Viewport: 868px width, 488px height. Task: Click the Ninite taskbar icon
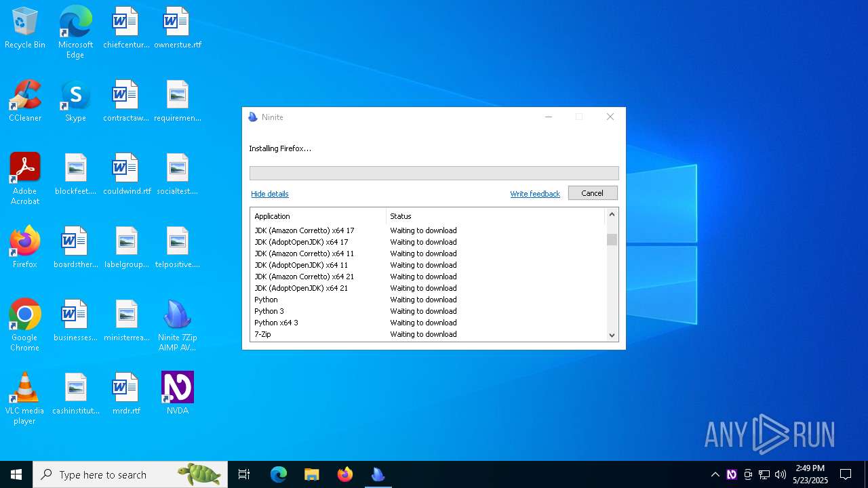[378, 474]
